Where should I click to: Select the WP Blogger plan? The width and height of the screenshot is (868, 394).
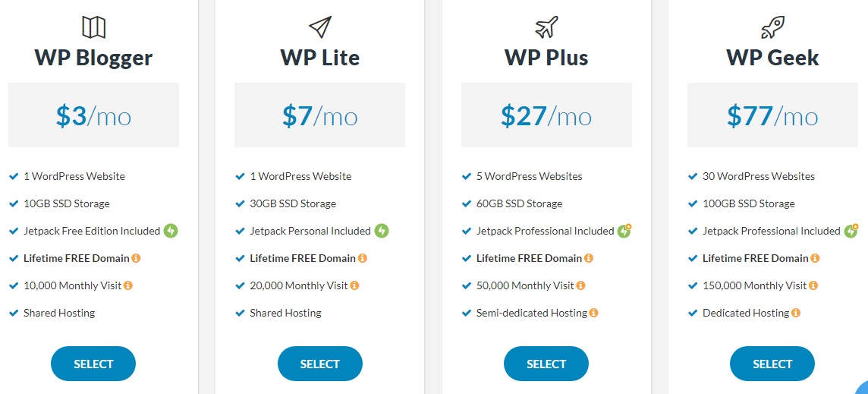(93, 364)
